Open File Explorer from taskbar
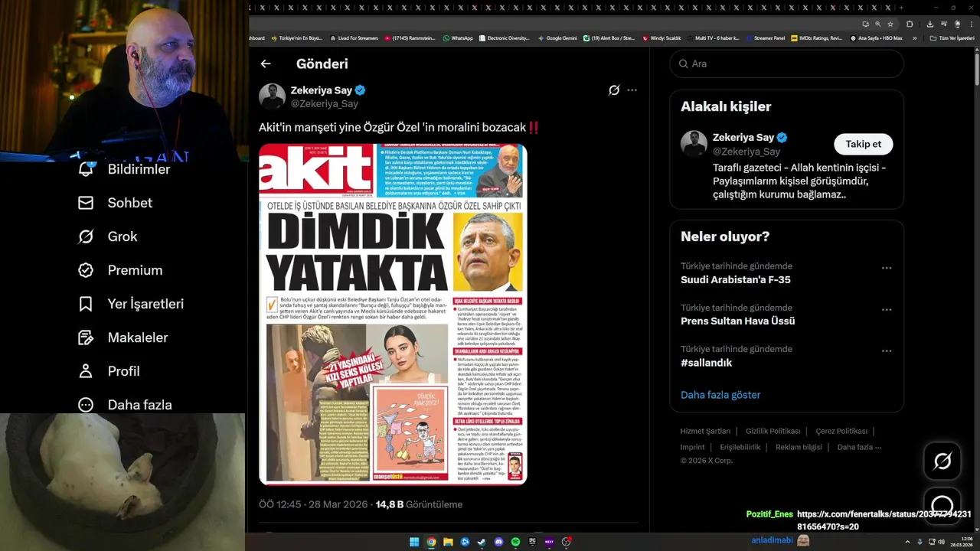The image size is (980, 551). pyautogui.click(x=448, y=542)
